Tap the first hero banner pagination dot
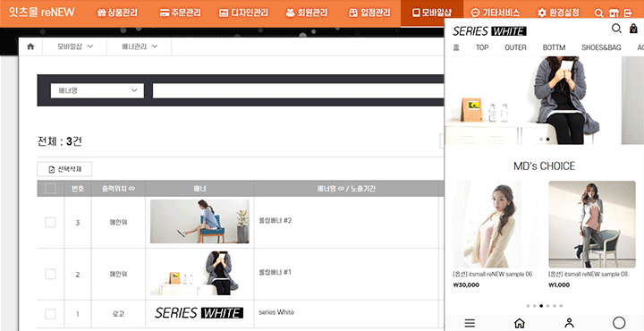The height and width of the screenshot is (331, 644). pyautogui.click(x=541, y=140)
